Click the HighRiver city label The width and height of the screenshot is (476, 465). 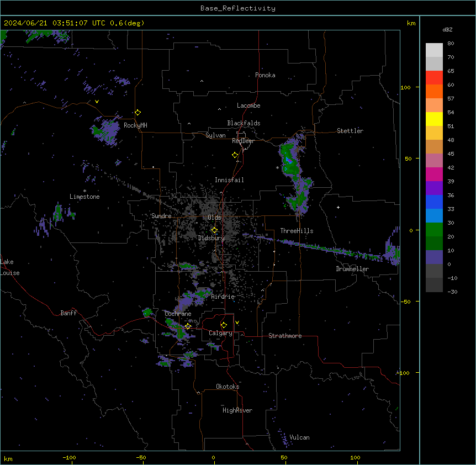pyautogui.click(x=237, y=410)
